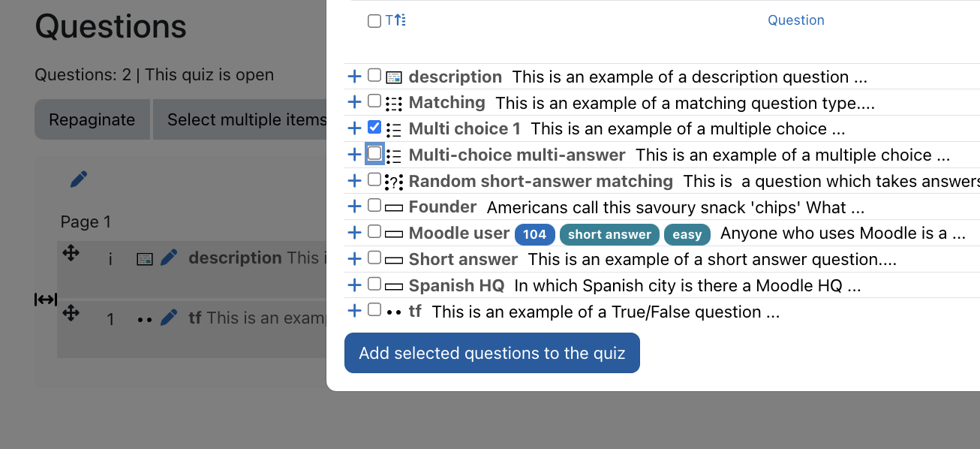Click Add selected questions to the quiz
Image resolution: width=980 pixels, height=449 pixels.
[x=492, y=353]
